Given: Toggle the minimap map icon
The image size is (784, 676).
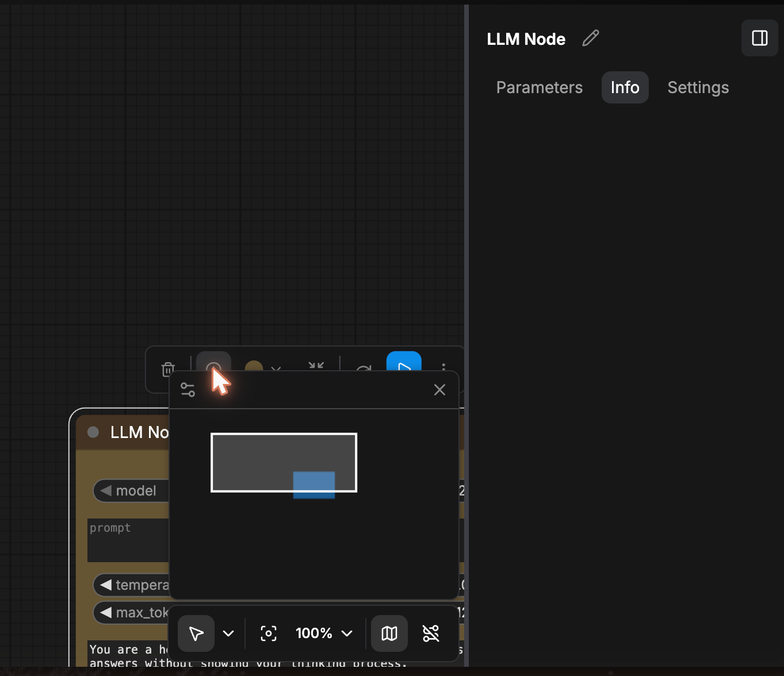Looking at the screenshot, I should [389, 633].
